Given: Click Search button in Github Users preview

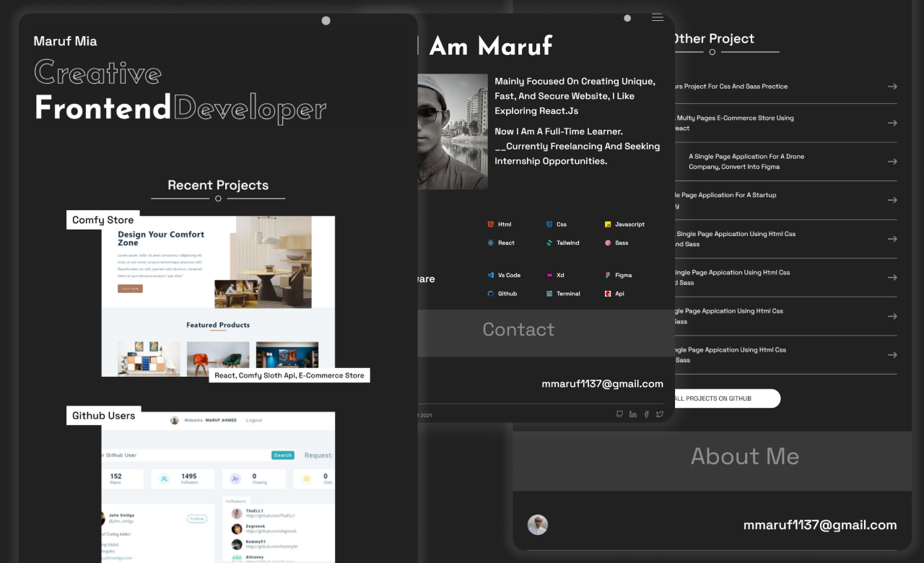Looking at the screenshot, I should [x=283, y=455].
